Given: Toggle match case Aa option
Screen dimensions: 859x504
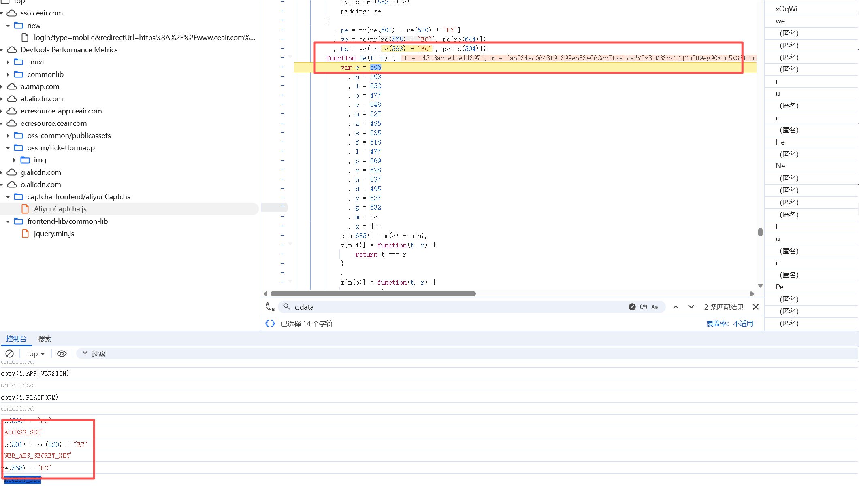Looking at the screenshot, I should click(x=654, y=307).
